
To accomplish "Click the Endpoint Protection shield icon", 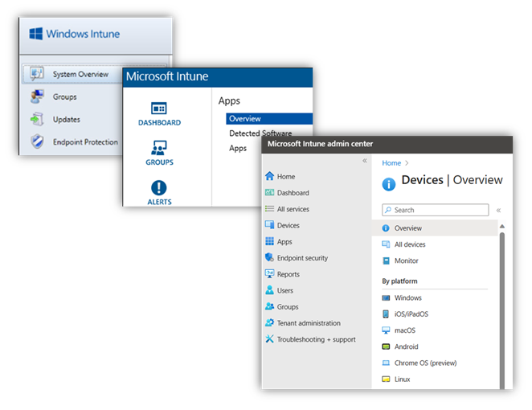I will coord(37,141).
